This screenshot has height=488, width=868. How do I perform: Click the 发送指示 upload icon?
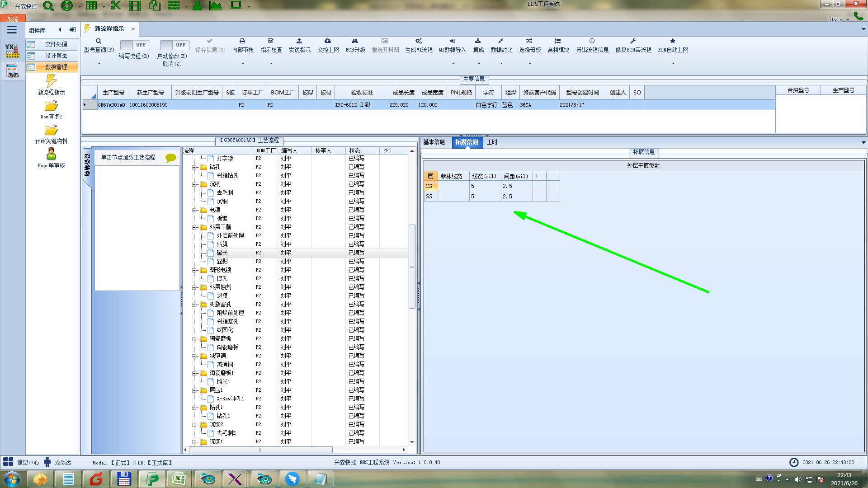299,41
